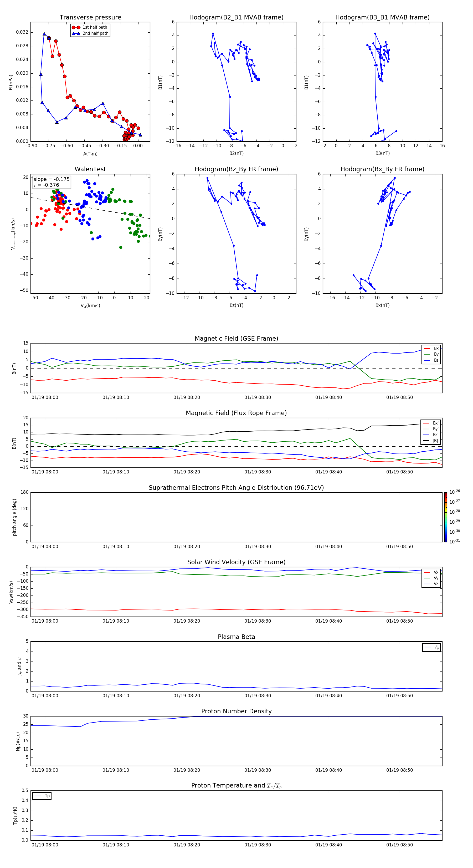Click the dashed fit line in WalenTest
Viewport: 473px width, 868px height.
(90, 208)
